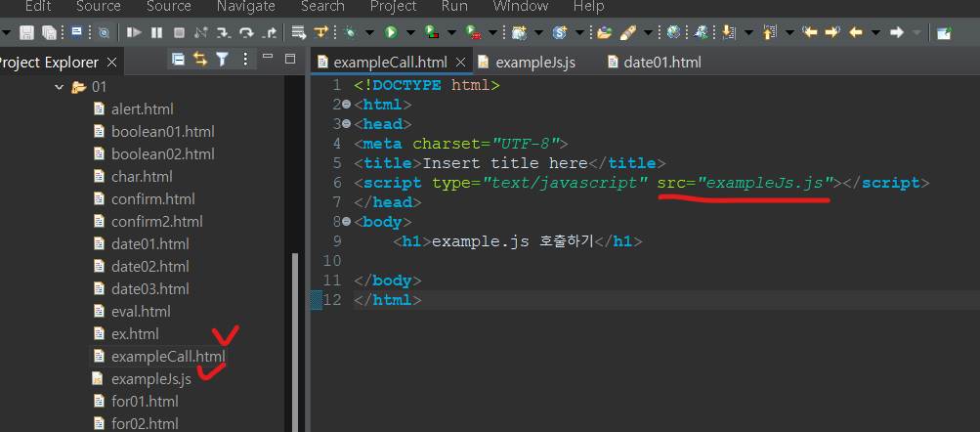Open the Debug configurations dropdown arrow
This screenshot has width=980, height=432.
(369, 32)
